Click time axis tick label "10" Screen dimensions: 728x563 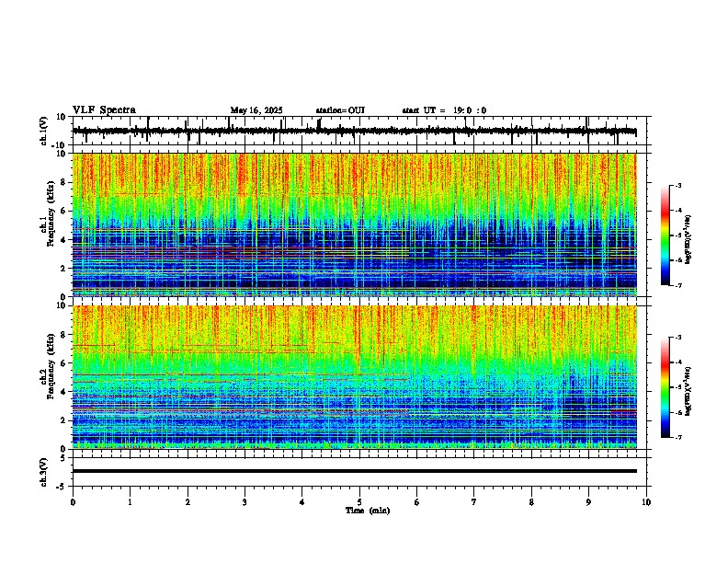point(646,502)
